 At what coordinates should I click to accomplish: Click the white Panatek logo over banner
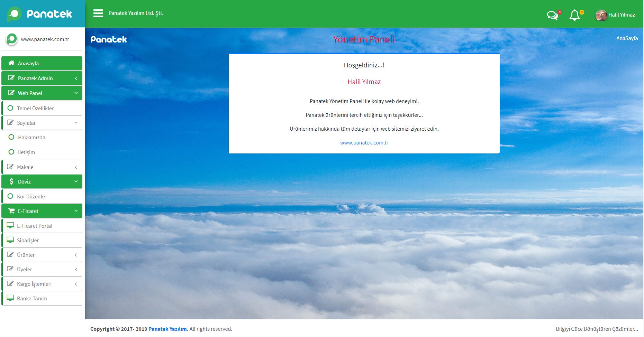point(109,39)
